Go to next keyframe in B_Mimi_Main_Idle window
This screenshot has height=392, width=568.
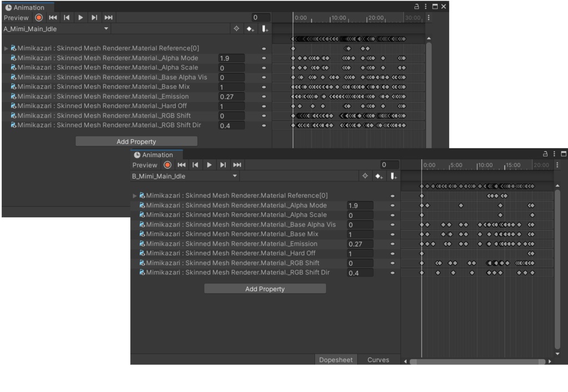pyautogui.click(x=223, y=165)
